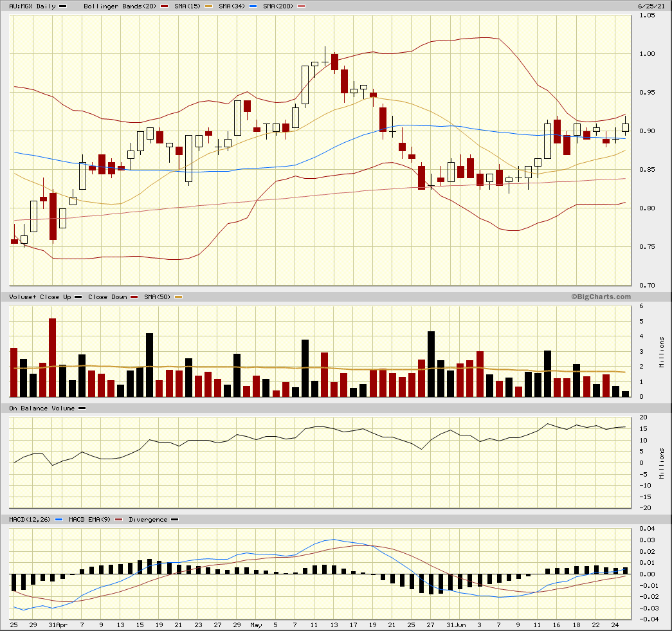Click the 0.75 price axis label

click(x=647, y=246)
